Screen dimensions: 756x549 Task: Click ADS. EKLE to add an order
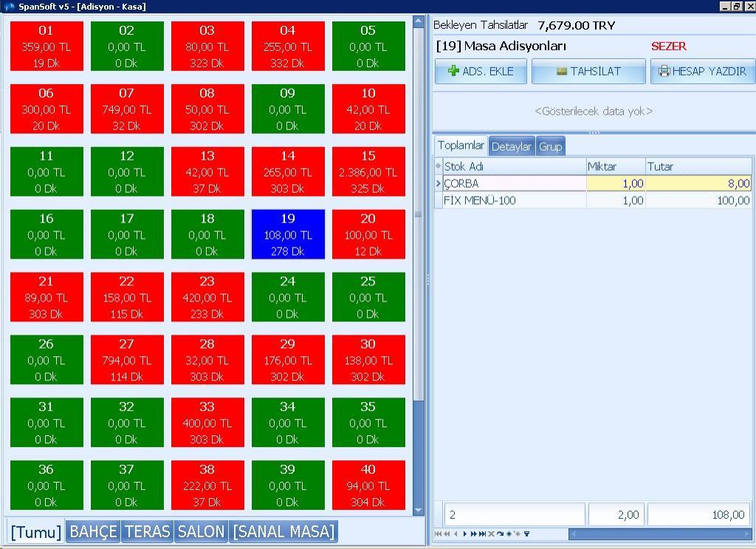pyautogui.click(x=481, y=72)
